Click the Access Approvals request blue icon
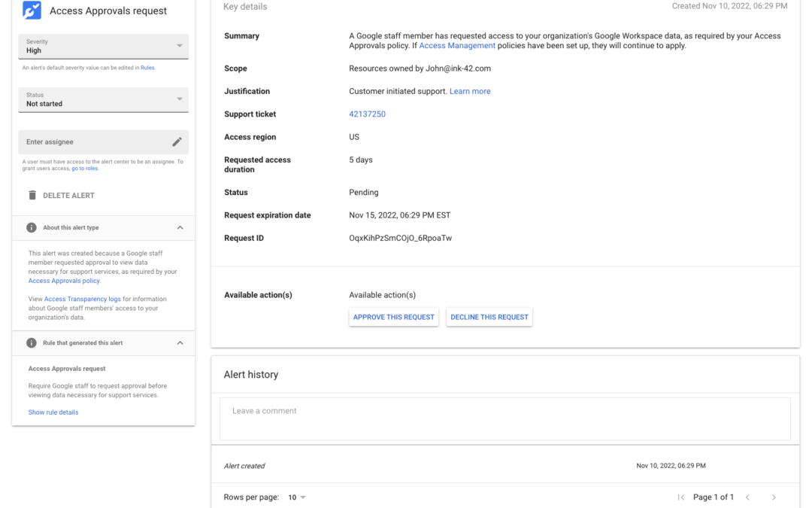The width and height of the screenshot is (812, 508). point(32,10)
